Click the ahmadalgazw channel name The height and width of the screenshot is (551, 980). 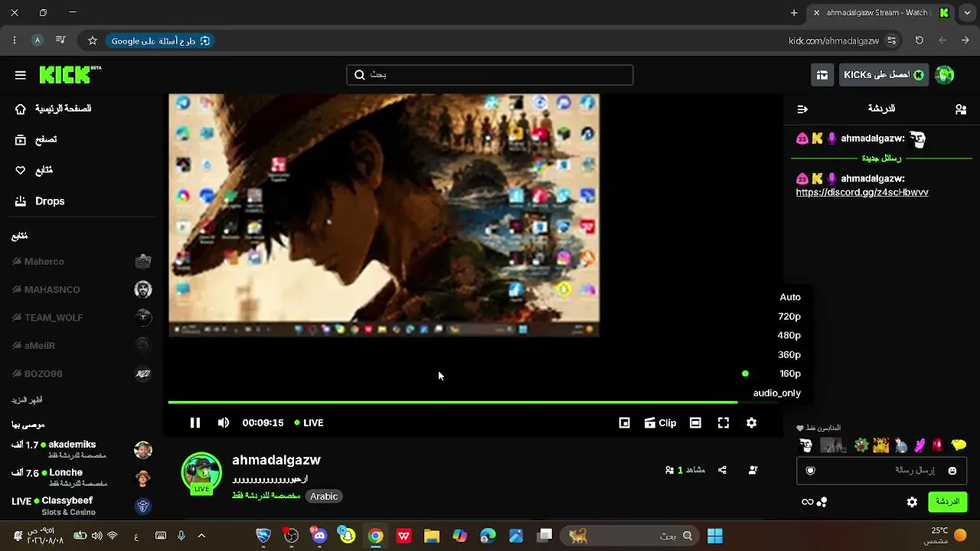[276, 460]
